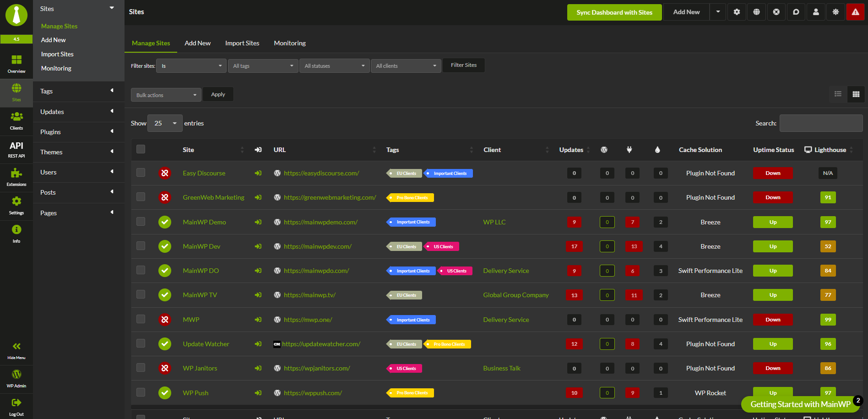
Task: Select the MainWP DO row checkbox
Action: [x=141, y=270]
